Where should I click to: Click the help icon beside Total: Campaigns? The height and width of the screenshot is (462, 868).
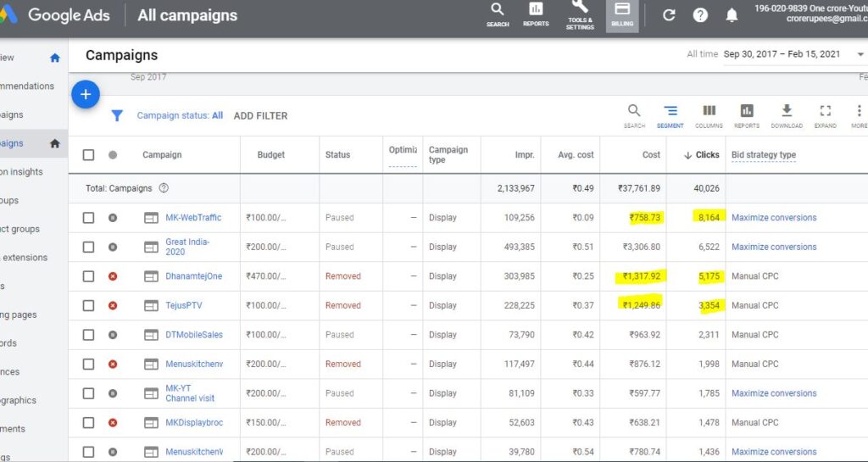click(164, 188)
